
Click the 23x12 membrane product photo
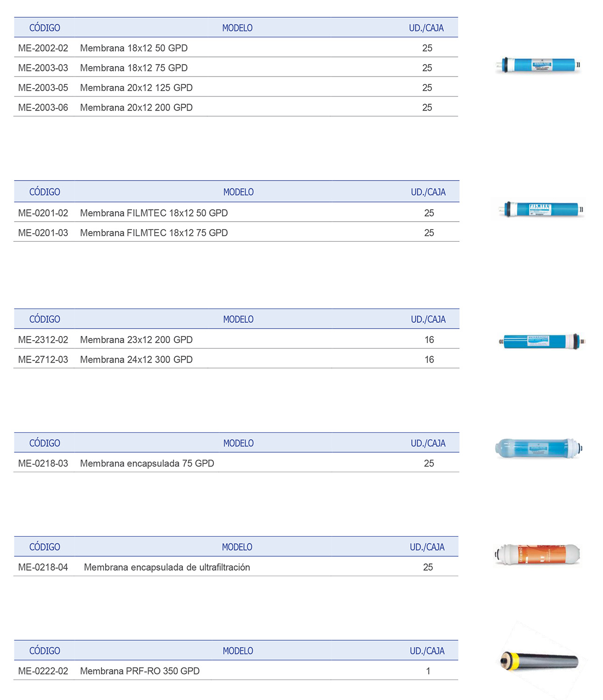541,341
